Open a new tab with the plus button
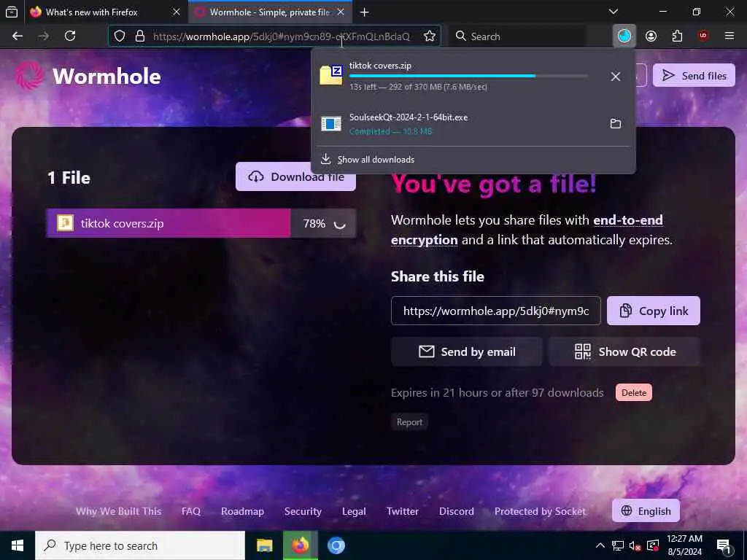The height and width of the screenshot is (560, 747). click(365, 12)
